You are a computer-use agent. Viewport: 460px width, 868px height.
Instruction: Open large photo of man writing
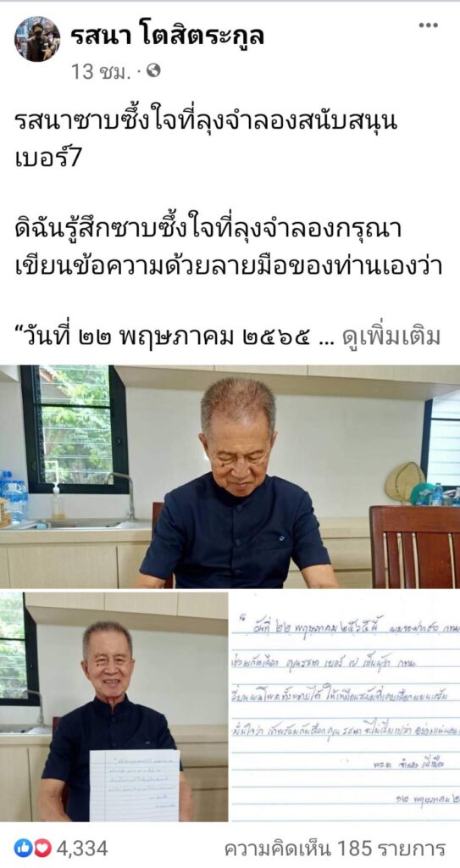(230, 476)
